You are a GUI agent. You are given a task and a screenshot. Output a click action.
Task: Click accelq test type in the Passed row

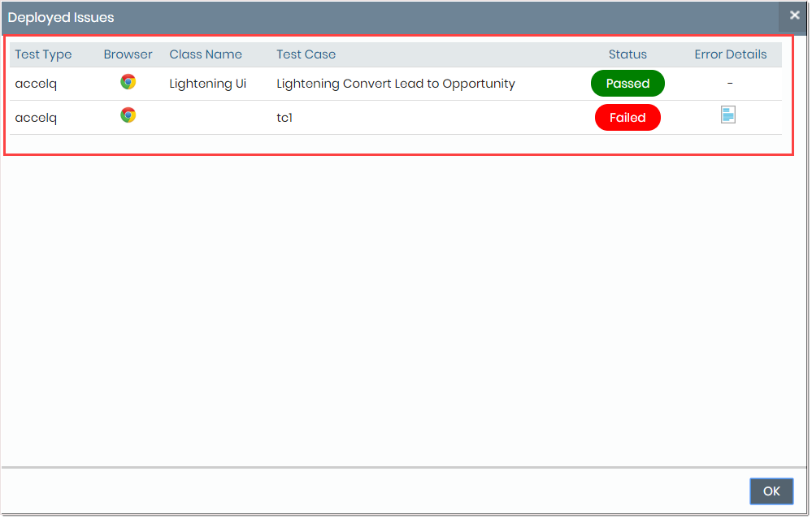point(36,84)
